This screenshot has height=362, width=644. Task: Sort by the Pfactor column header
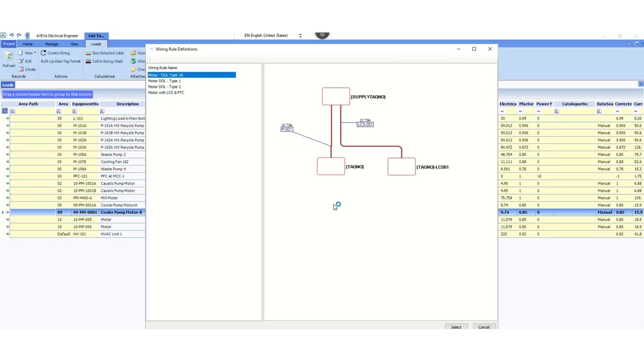click(526, 104)
